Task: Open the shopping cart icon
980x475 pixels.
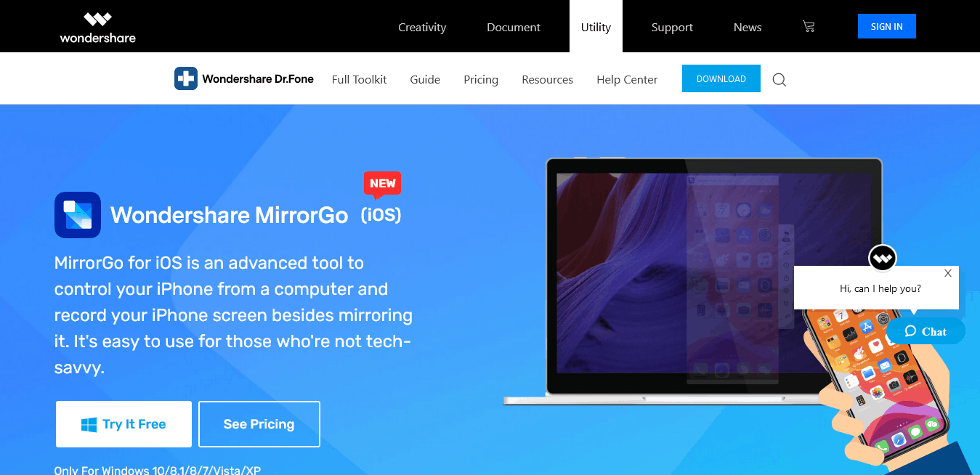Action: click(809, 27)
